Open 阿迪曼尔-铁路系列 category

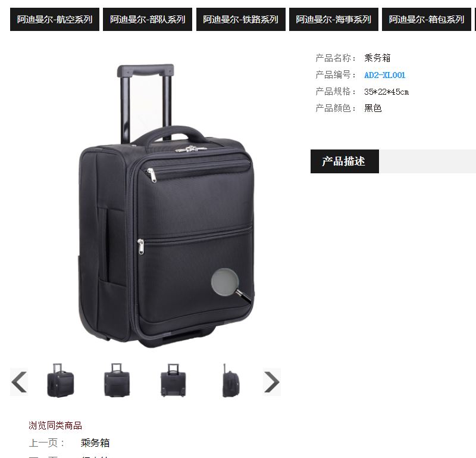tap(241, 20)
